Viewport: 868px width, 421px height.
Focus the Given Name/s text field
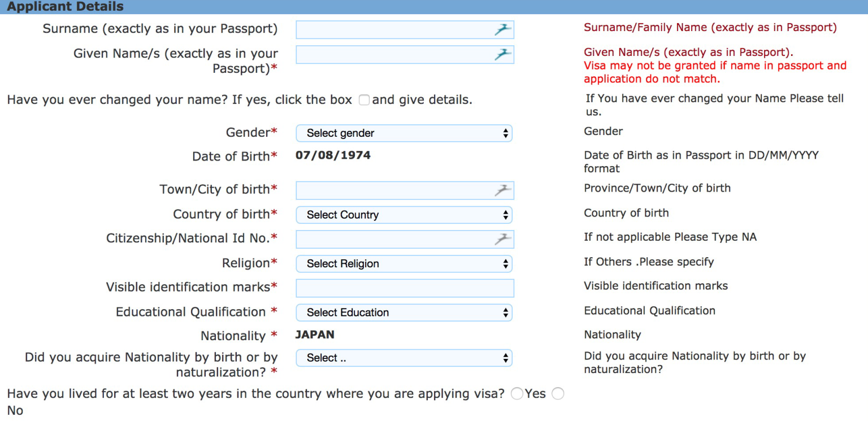click(393, 55)
